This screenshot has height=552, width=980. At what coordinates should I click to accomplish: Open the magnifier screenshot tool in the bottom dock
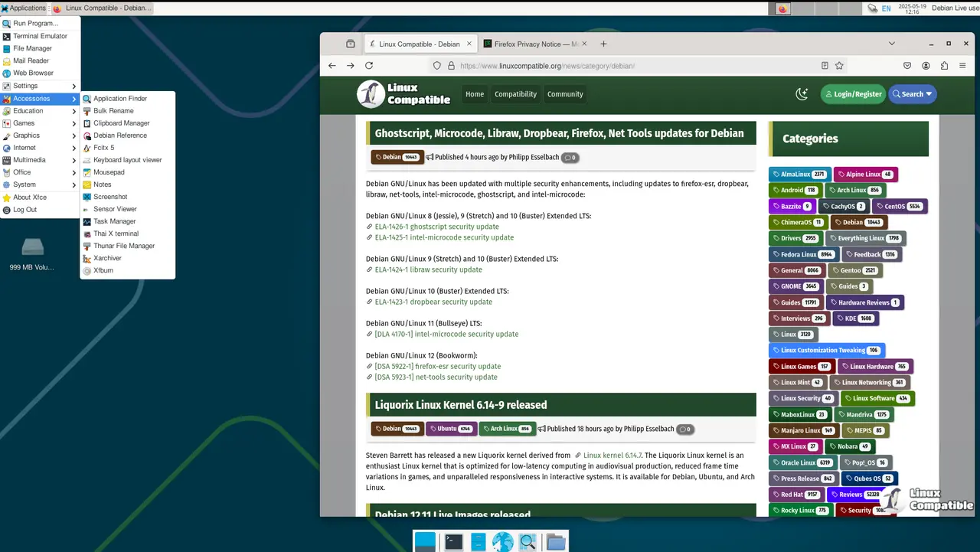pos(528,541)
